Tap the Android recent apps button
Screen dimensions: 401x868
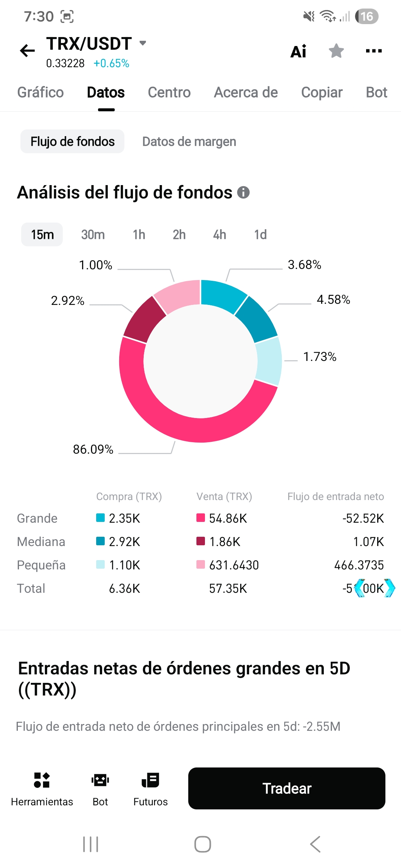[x=91, y=844]
